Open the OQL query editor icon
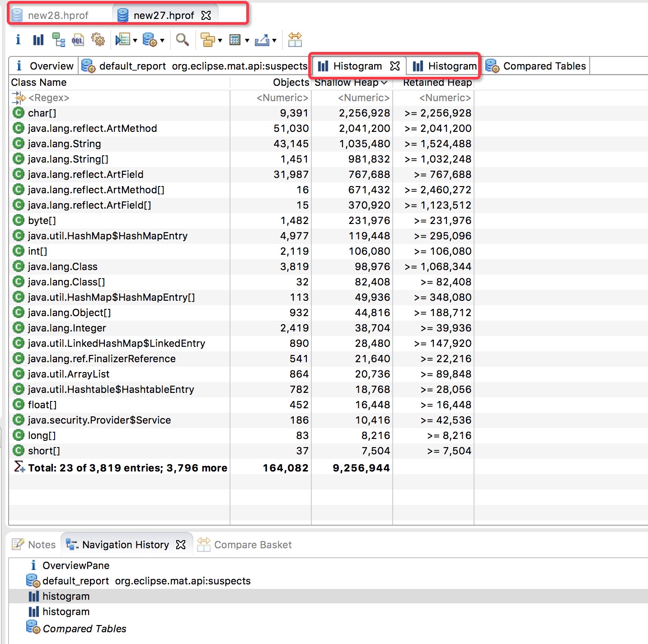 click(x=78, y=40)
